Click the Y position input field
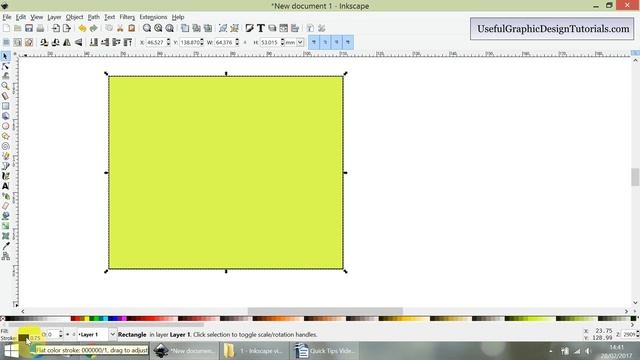The height and width of the screenshot is (360, 640). [190, 42]
